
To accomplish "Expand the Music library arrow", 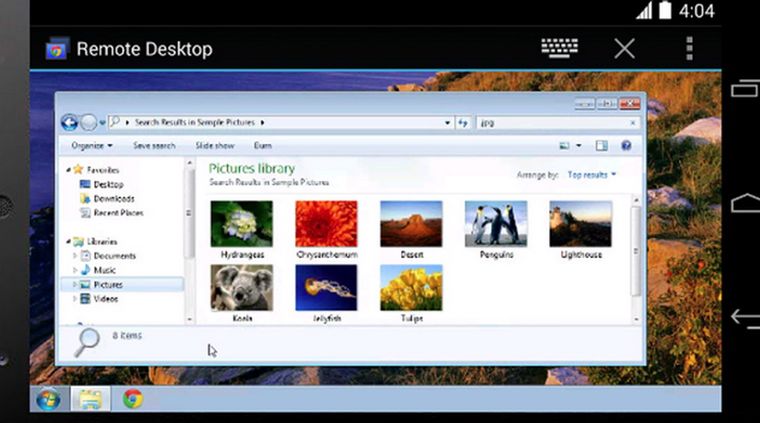I will click(x=75, y=270).
